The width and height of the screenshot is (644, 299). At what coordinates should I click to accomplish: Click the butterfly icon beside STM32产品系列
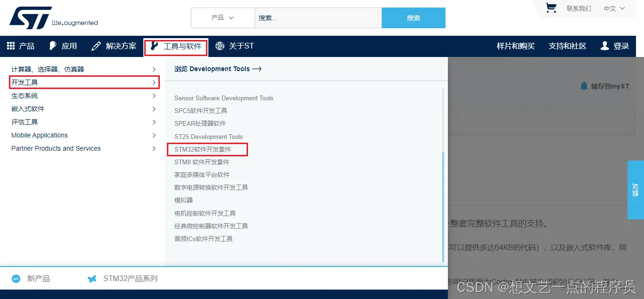92,278
